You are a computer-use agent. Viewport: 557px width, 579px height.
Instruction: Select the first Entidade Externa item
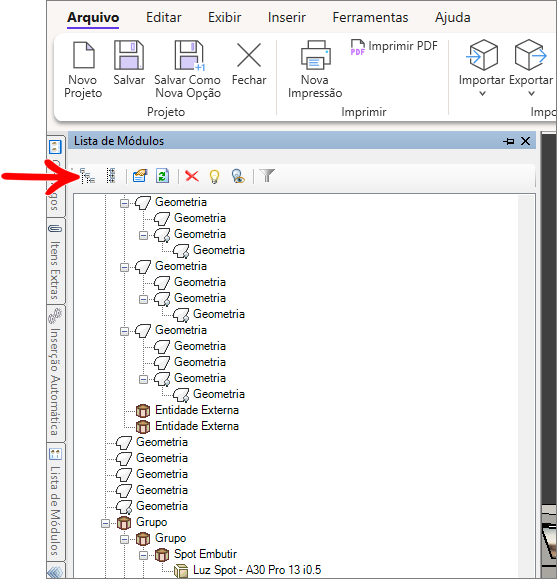[197, 410]
